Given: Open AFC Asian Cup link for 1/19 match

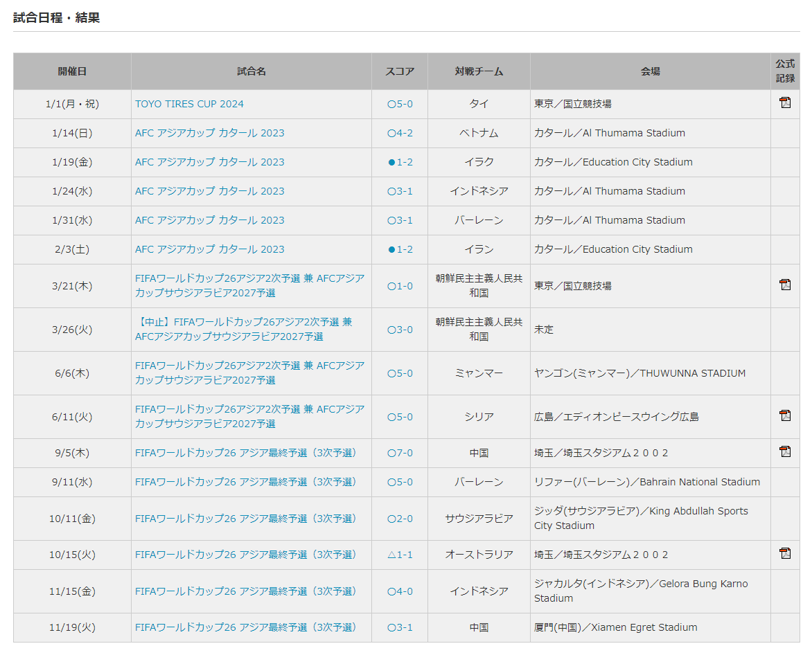Looking at the screenshot, I should pyautogui.click(x=210, y=162).
